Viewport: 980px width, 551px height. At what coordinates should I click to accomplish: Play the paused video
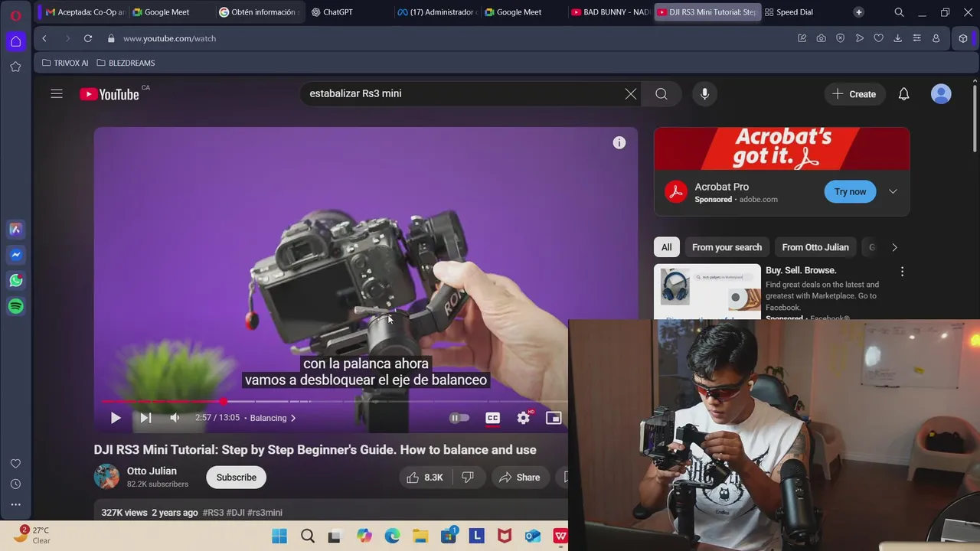pos(116,418)
